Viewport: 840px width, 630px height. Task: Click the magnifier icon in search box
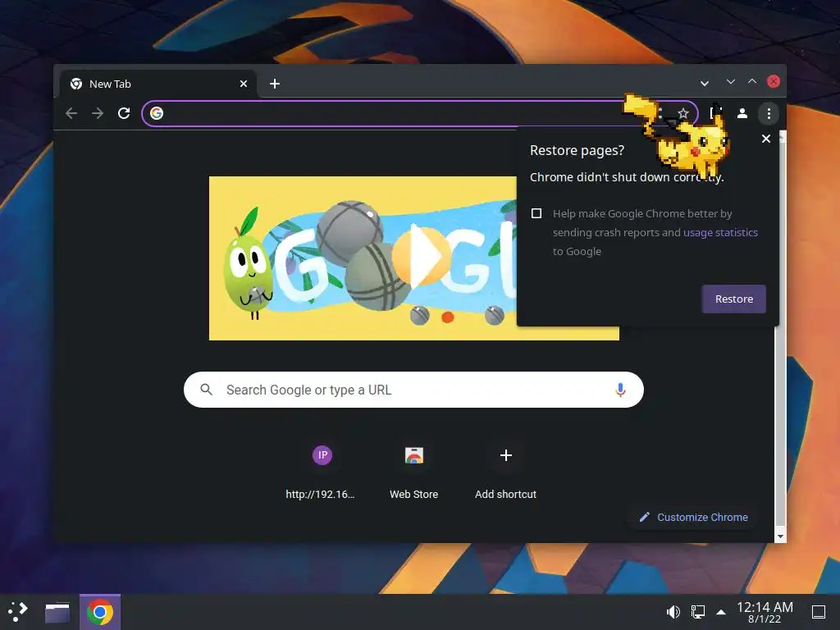206,390
